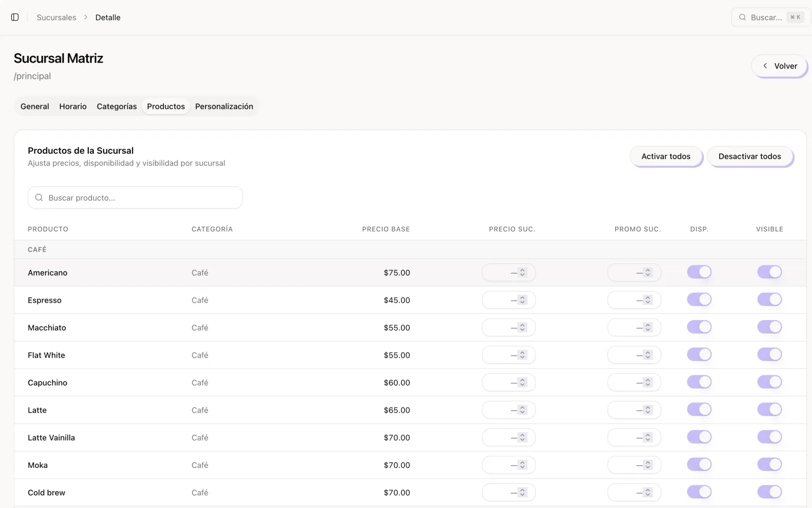Image resolution: width=812 pixels, height=508 pixels.
Task: Toggle Latte Vainilla availability switch
Action: point(699,437)
